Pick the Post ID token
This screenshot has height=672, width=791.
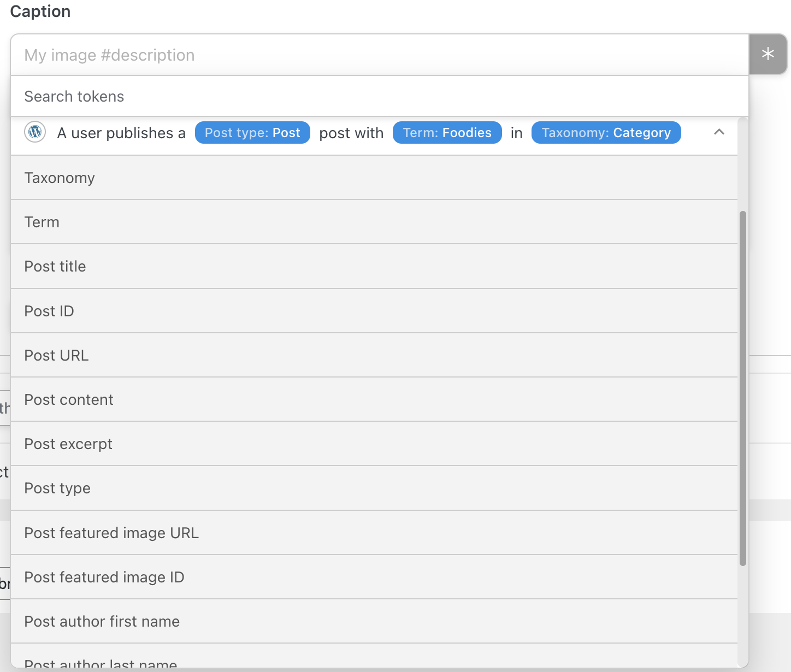(x=374, y=311)
